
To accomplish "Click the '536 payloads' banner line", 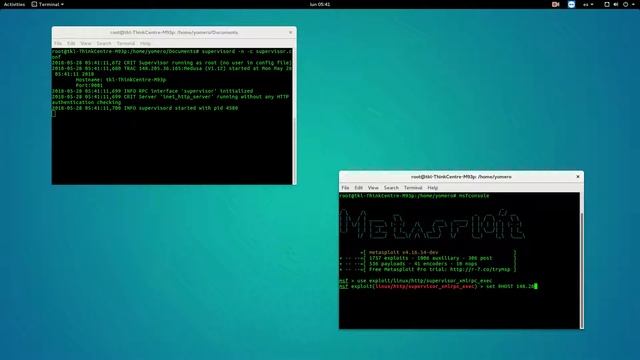I will (x=427, y=264).
